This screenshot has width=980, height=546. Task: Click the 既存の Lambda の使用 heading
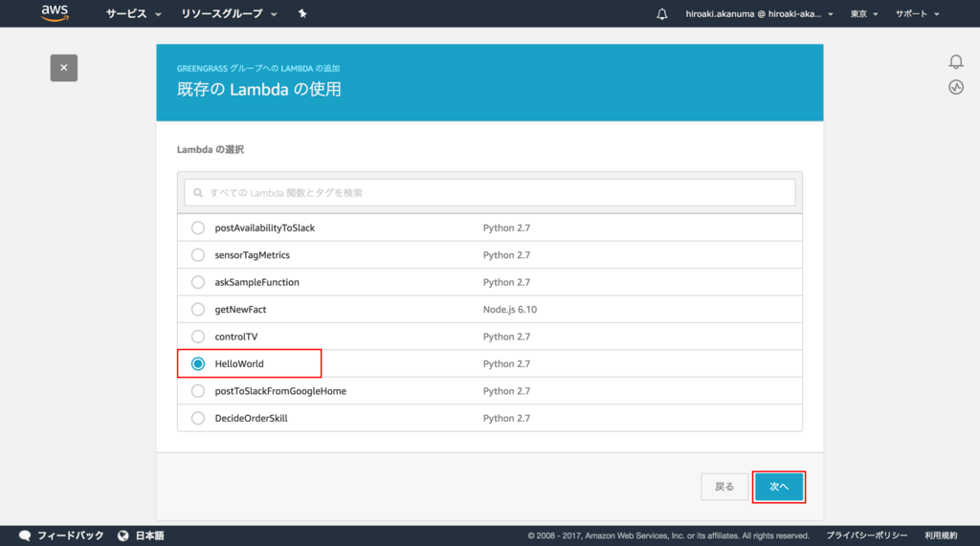[258, 89]
